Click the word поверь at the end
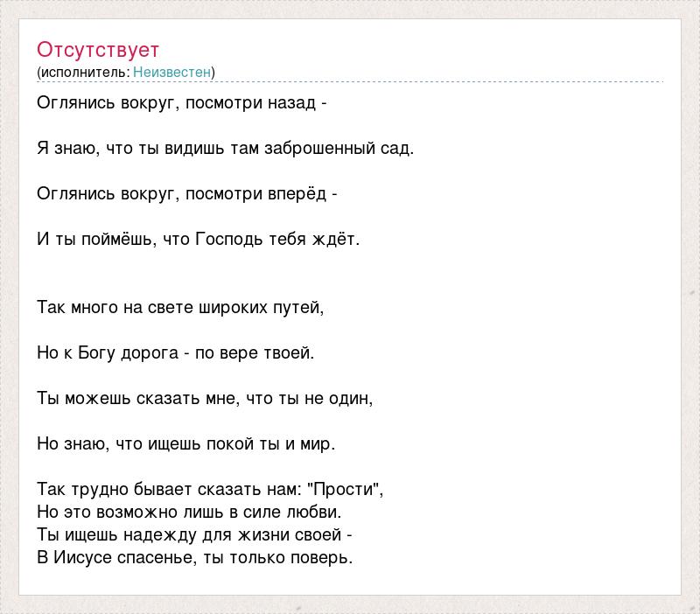700x614 pixels. tap(325, 557)
